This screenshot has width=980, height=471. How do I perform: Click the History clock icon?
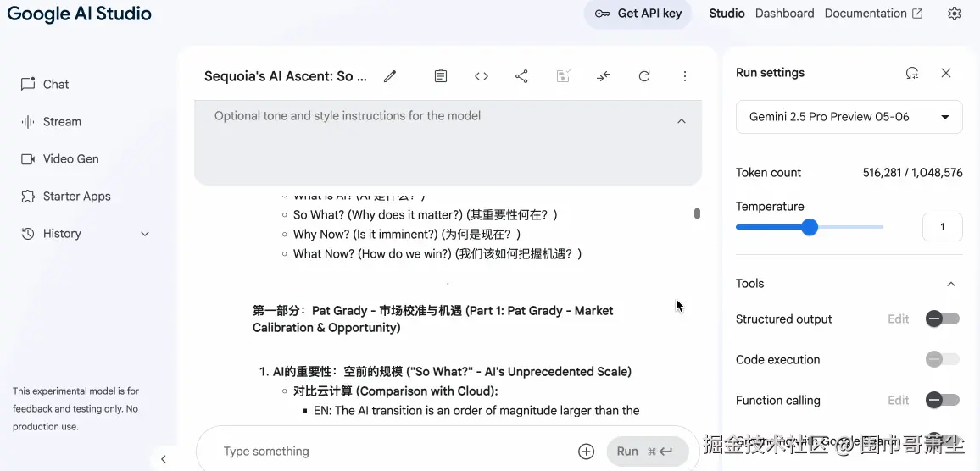[x=27, y=234]
